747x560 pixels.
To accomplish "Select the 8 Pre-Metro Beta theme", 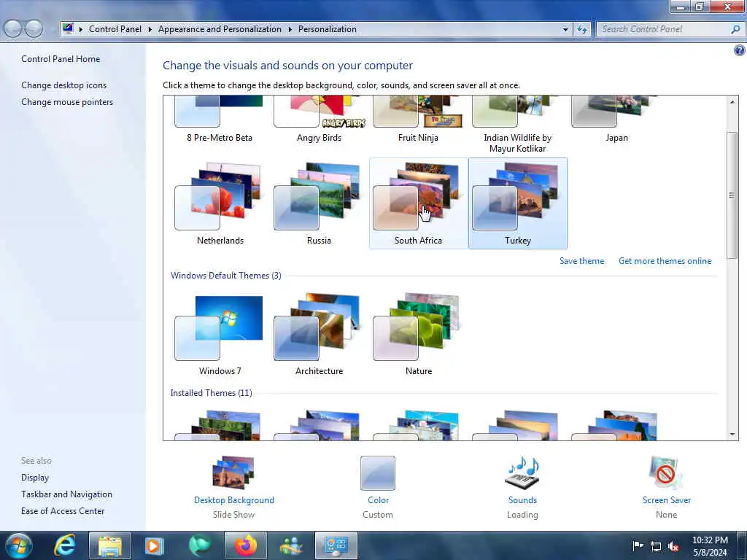I will (x=220, y=119).
